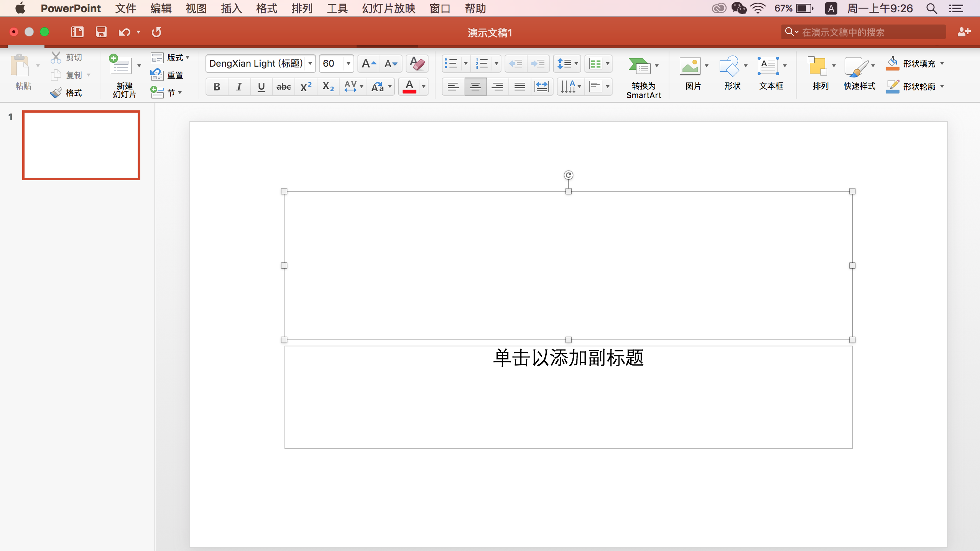Change font color with the red swatch

click(x=409, y=87)
